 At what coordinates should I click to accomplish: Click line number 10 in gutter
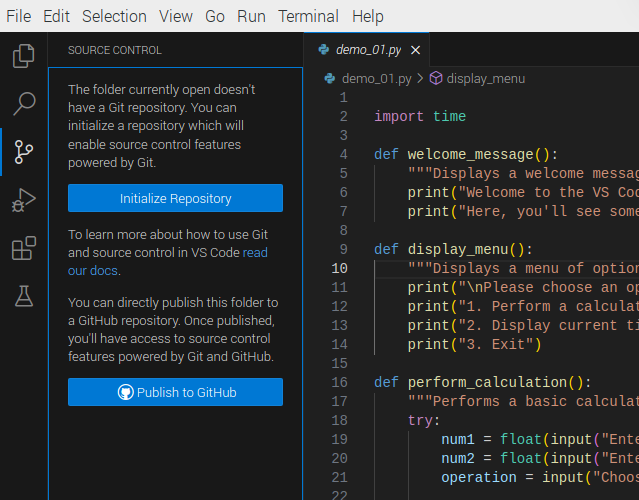click(339, 268)
